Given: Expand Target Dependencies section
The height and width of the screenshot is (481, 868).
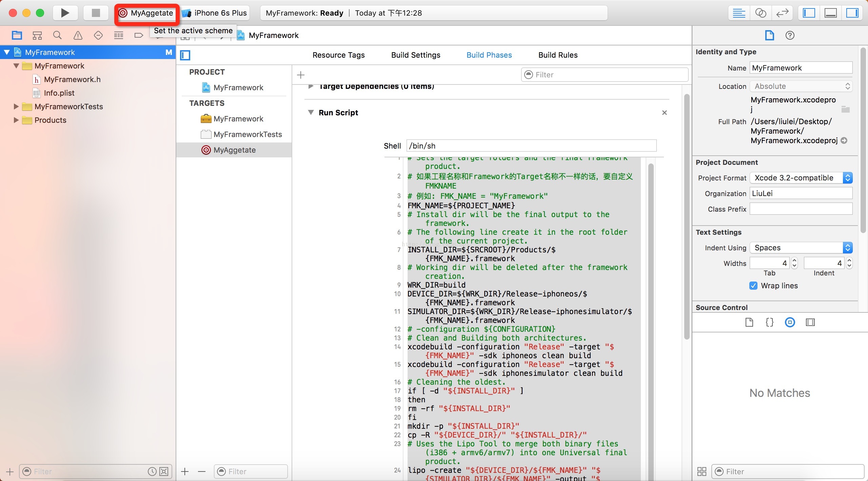Looking at the screenshot, I should point(311,86).
